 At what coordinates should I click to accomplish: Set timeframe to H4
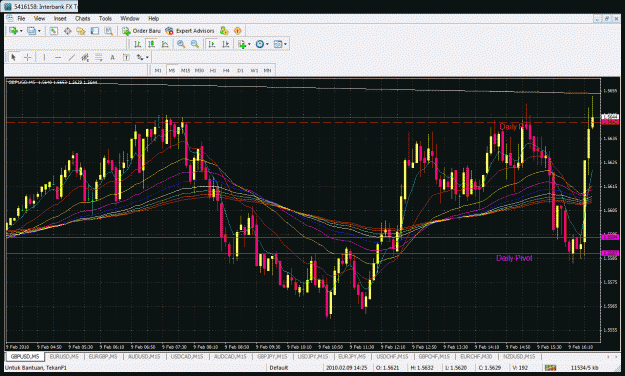(x=226, y=71)
